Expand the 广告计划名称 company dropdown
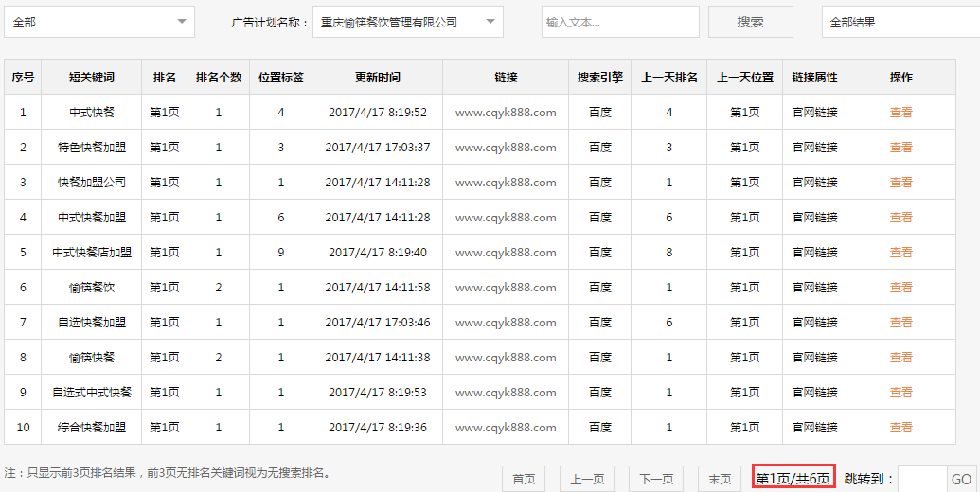Screen dimensions: 980x492 pos(408,22)
